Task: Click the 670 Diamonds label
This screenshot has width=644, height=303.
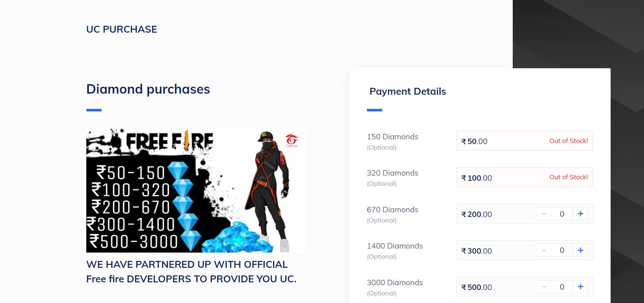Action: (392, 210)
